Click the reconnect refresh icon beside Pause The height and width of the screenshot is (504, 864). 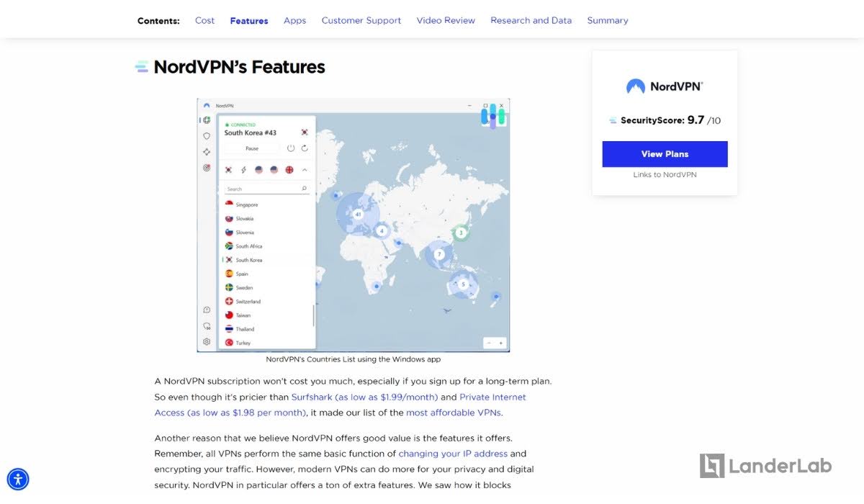pos(305,148)
